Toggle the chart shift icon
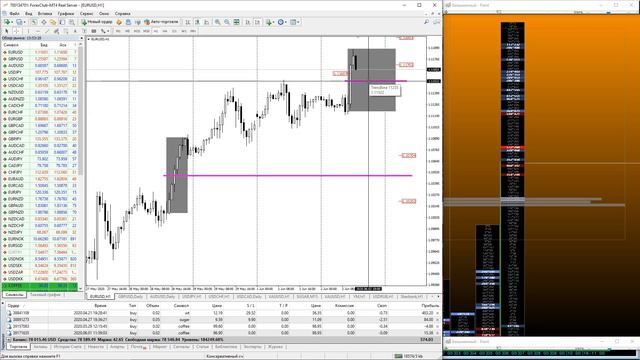 [x=258, y=22]
